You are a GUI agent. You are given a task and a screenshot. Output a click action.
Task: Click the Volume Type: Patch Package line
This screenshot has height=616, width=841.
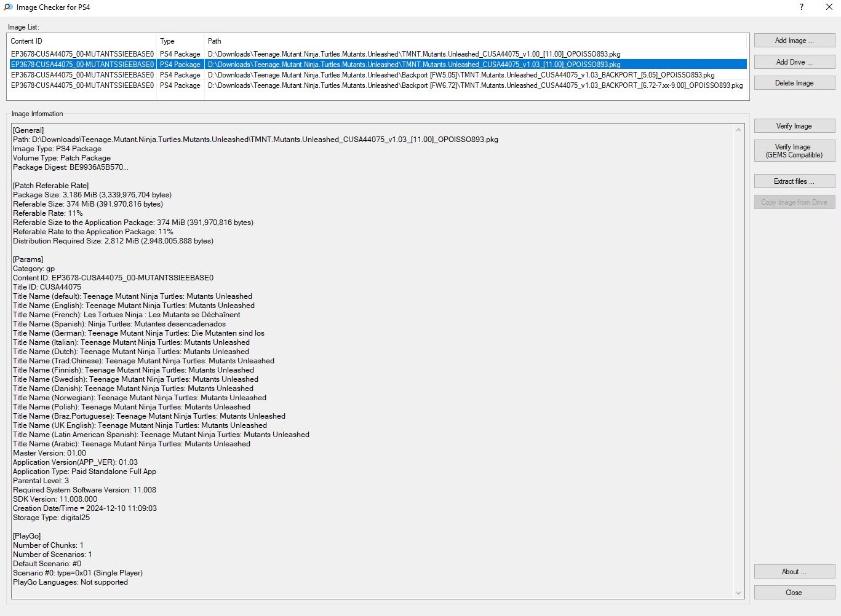coord(62,158)
